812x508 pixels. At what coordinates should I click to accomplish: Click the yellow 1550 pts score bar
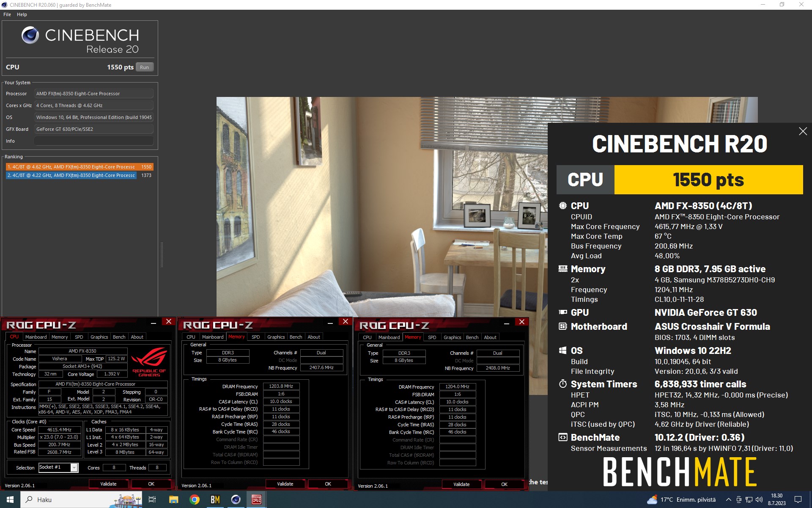click(708, 180)
